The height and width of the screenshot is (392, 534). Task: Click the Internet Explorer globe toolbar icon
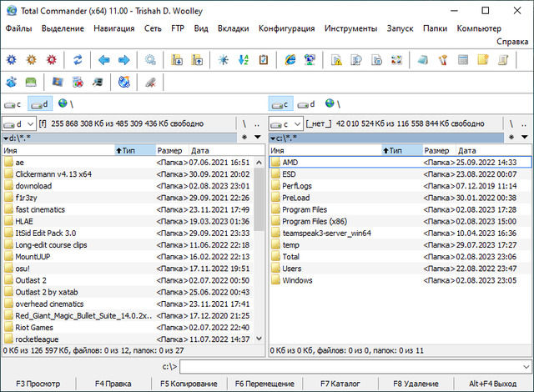click(x=290, y=60)
